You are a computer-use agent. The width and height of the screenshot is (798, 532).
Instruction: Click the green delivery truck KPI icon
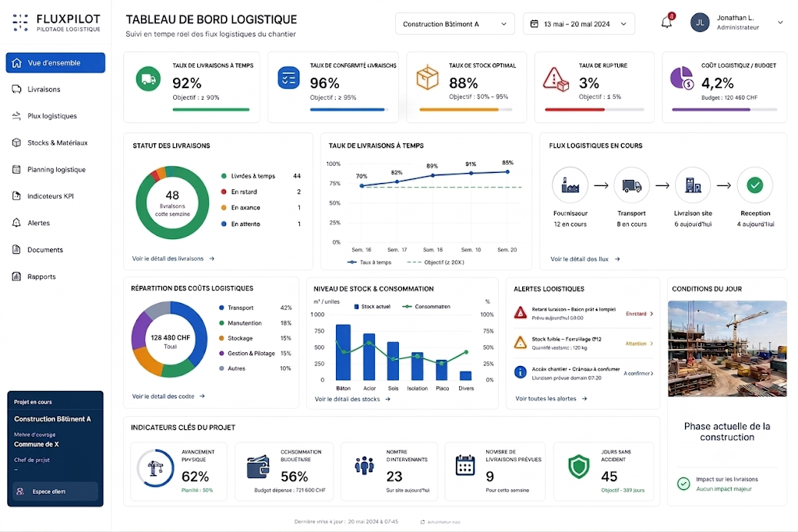[148, 79]
